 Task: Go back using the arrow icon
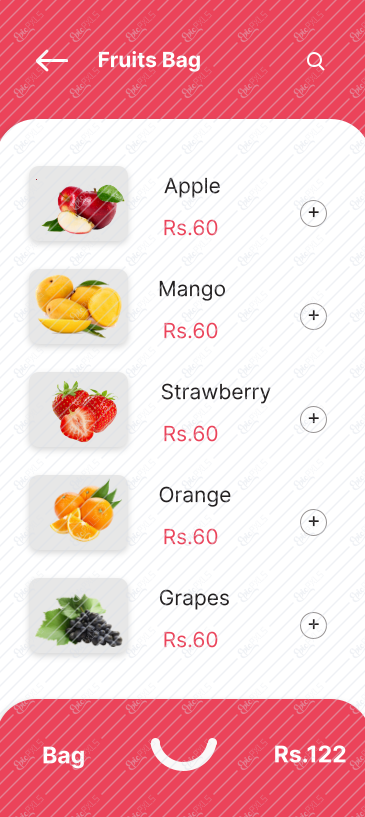pos(52,61)
